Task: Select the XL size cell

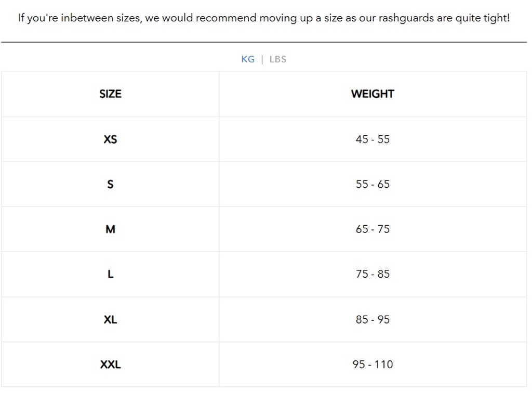Action: pos(110,319)
